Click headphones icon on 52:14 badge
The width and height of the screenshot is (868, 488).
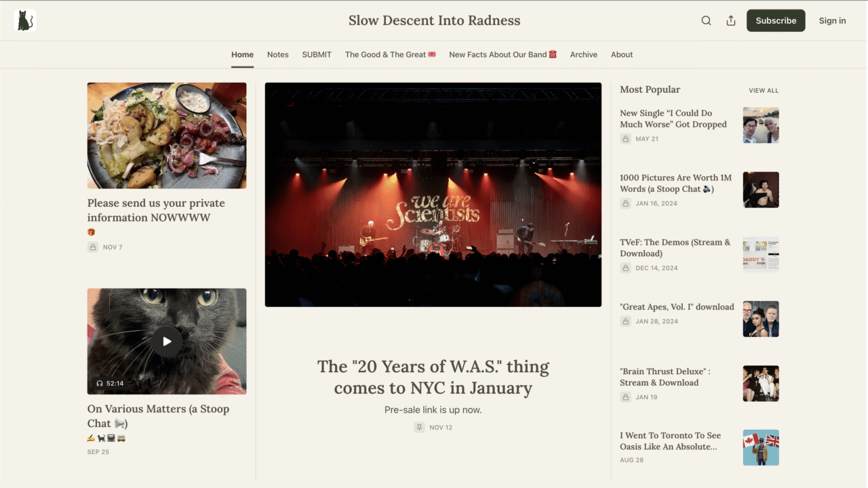[x=100, y=384]
